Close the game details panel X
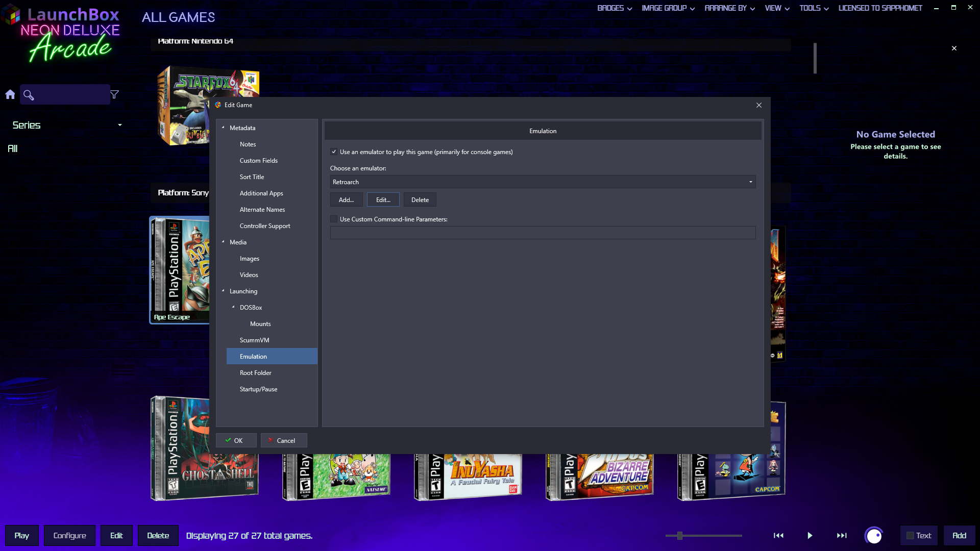 click(954, 48)
